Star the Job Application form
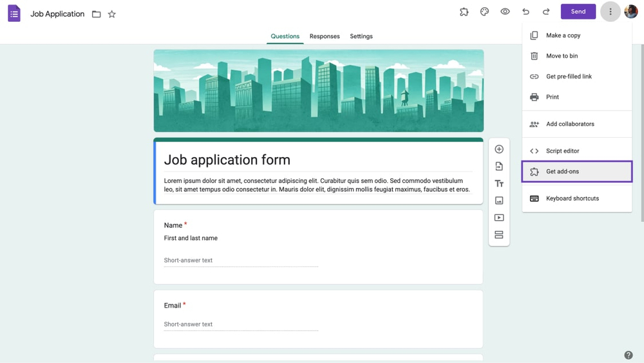Screen dimensions: 644x363 (112, 14)
